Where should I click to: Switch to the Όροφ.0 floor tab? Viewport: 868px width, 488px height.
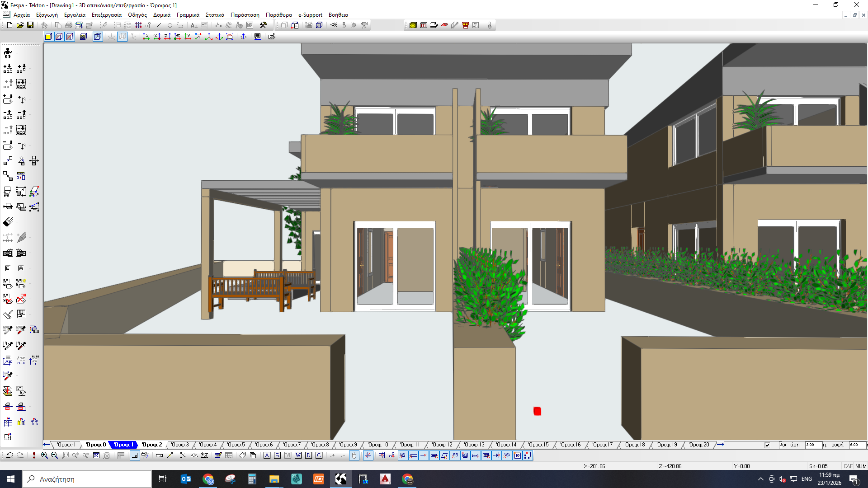pos(96,445)
